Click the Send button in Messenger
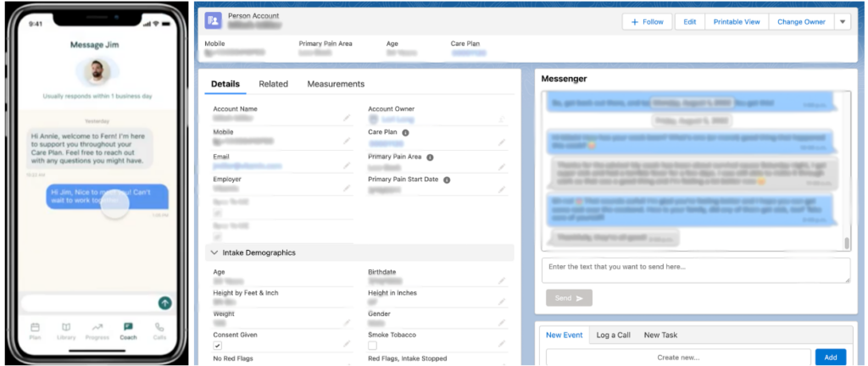Screen dimensions: 868x366 click(x=569, y=298)
